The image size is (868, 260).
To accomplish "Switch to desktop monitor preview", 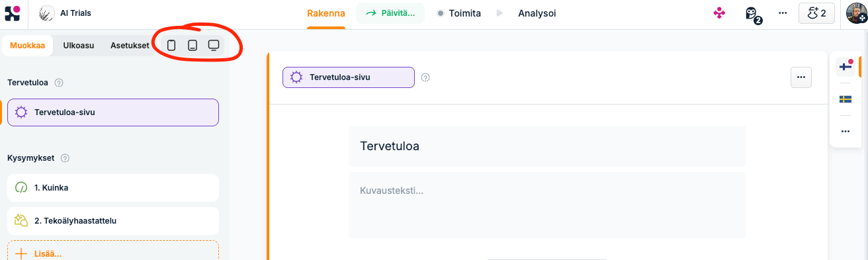I will click(x=214, y=46).
